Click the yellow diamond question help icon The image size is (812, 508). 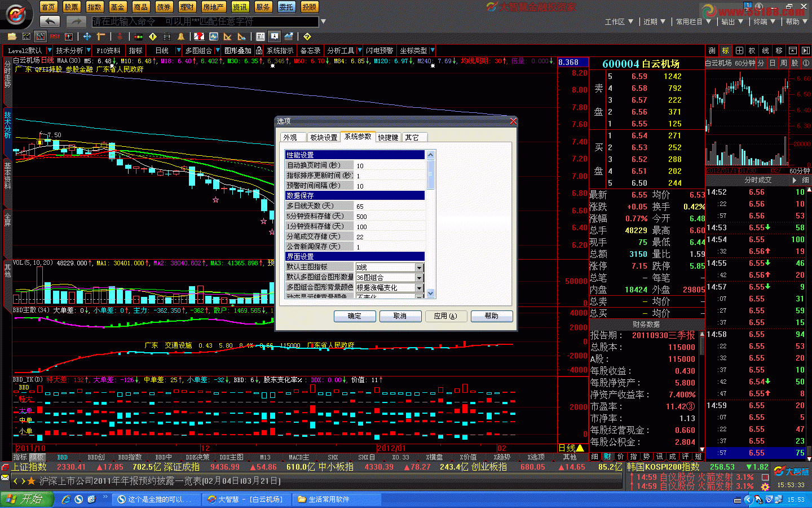pos(307,37)
